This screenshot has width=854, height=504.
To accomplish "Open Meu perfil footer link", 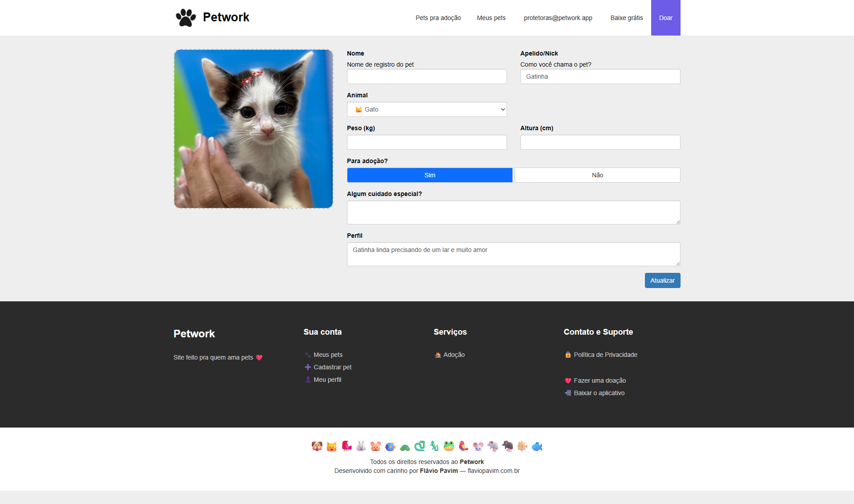I will point(327,380).
